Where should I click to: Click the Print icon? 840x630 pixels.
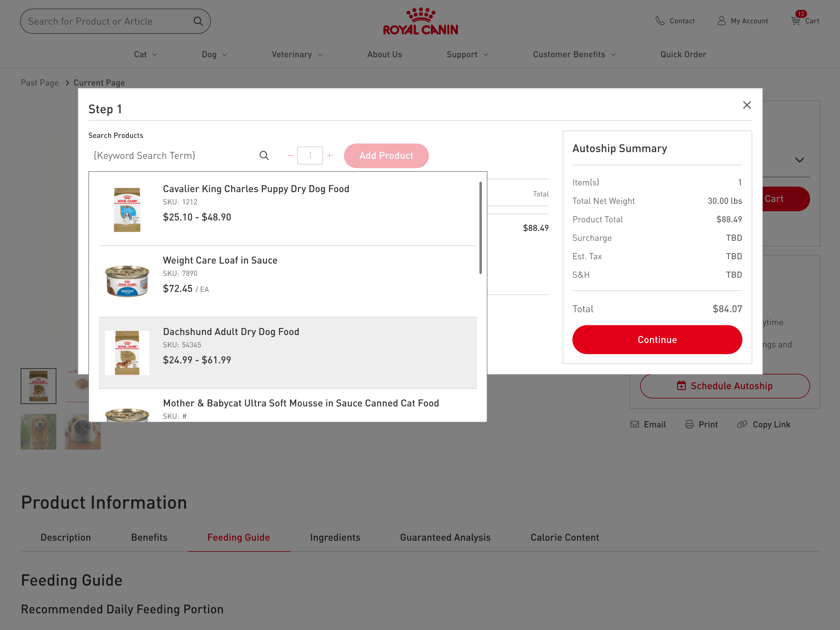click(689, 424)
